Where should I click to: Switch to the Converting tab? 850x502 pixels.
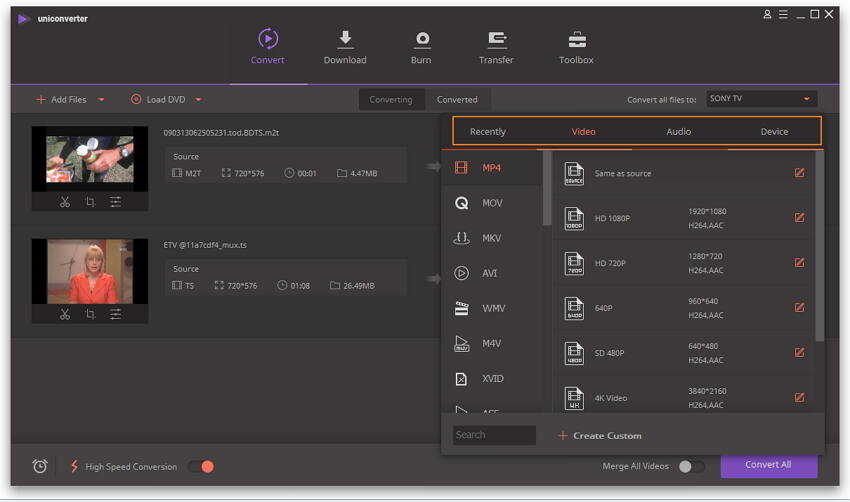(391, 100)
